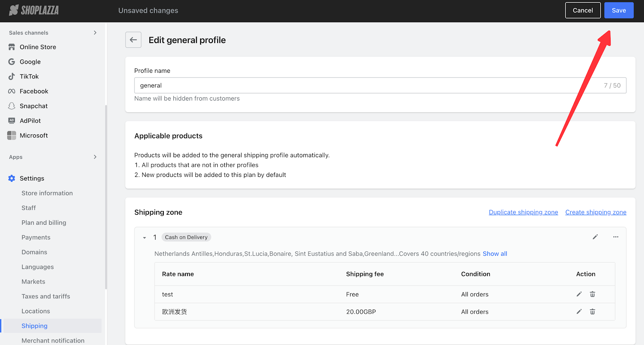
Task: Go to Taxes and tariffs settings
Action: point(45,296)
